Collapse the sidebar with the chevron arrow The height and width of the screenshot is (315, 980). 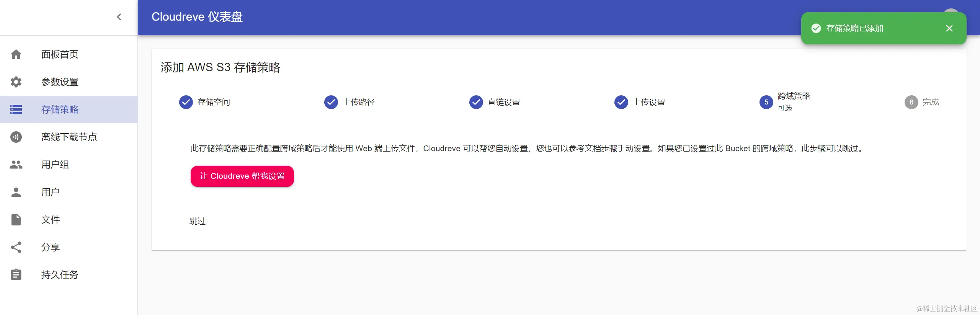(x=119, y=17)
